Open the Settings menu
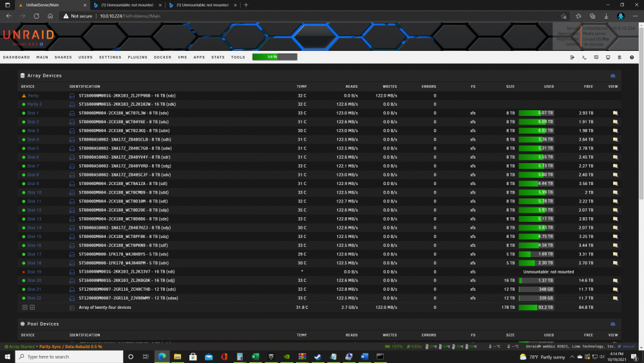The width and height of the screenshot is (644, 363). 110,57
